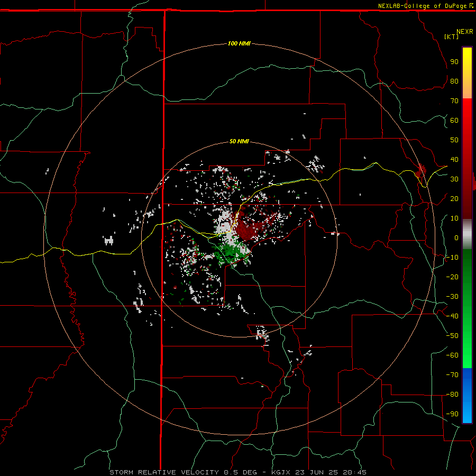Screen dimensions: 476x476
Task: Click the STORM RELATIVE VELOCITY caption text
Action: click(x=164, y=472)
